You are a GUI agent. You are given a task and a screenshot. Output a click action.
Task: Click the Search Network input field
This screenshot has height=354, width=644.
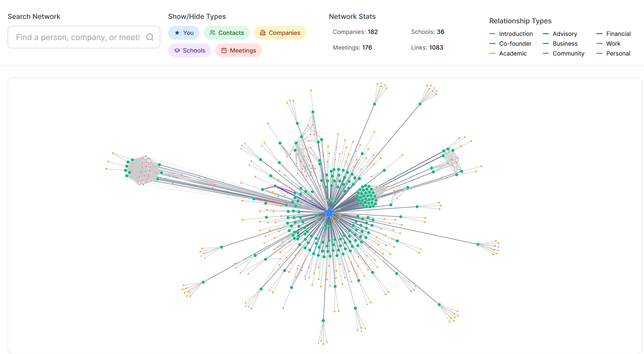coord(84,37)
